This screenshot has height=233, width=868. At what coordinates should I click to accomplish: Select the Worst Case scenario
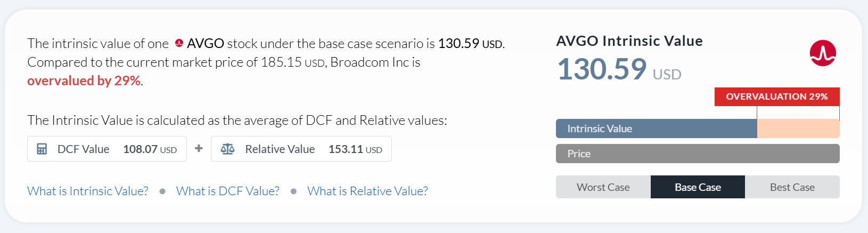click(603, 187)
